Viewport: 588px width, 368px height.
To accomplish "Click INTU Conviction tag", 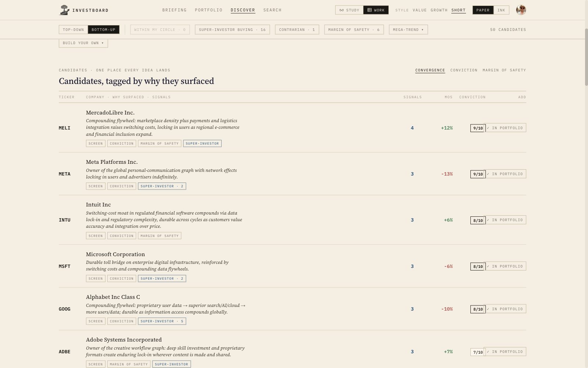I will tap(122, 236).
